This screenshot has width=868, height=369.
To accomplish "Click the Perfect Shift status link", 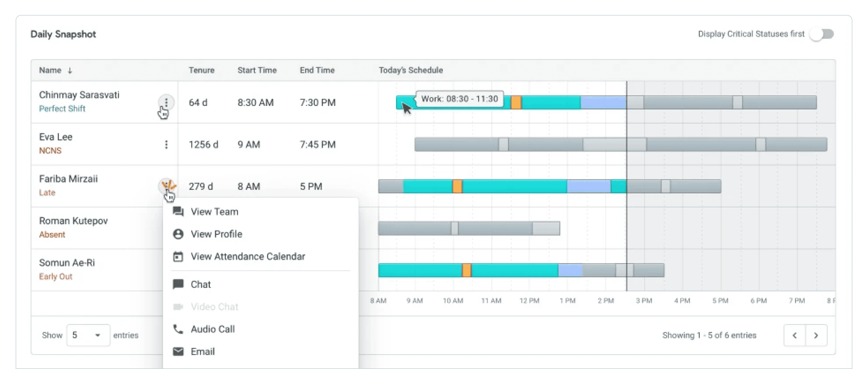I will (62, 109).
